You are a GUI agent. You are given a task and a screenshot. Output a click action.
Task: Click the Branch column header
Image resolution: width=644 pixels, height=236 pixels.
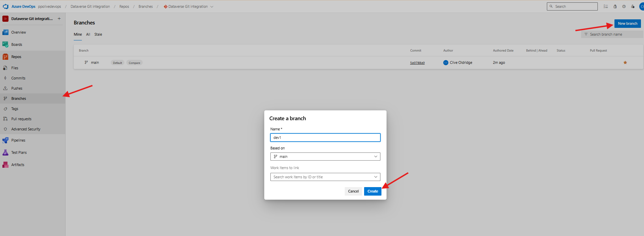[x=84, y=51]
